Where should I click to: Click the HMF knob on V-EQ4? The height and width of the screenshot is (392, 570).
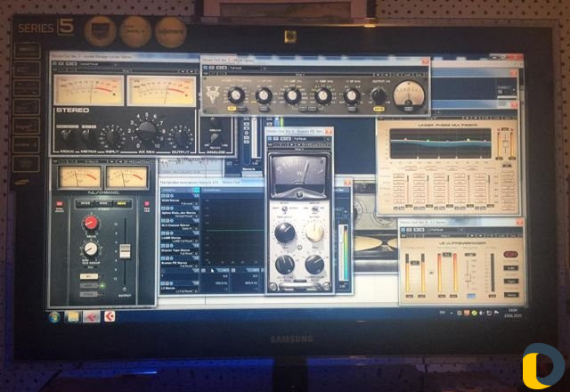[x=322, y=96]
